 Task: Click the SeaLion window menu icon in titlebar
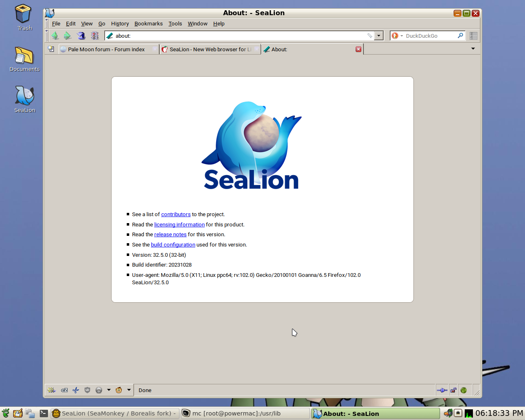(50, 13)
